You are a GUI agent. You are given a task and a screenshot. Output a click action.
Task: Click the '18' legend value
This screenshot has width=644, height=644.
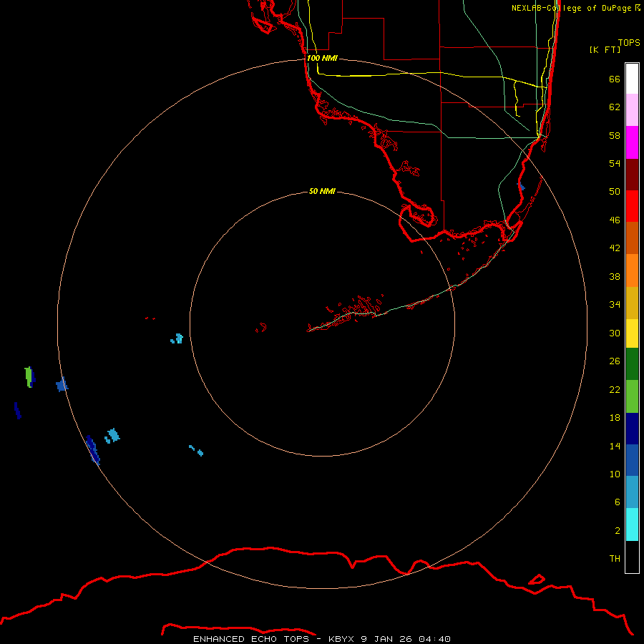(615, 418)
